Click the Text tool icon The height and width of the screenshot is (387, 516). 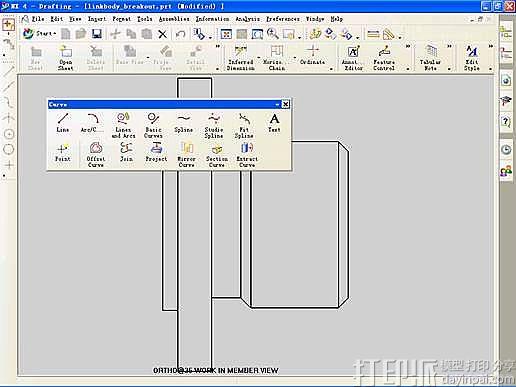274,123
